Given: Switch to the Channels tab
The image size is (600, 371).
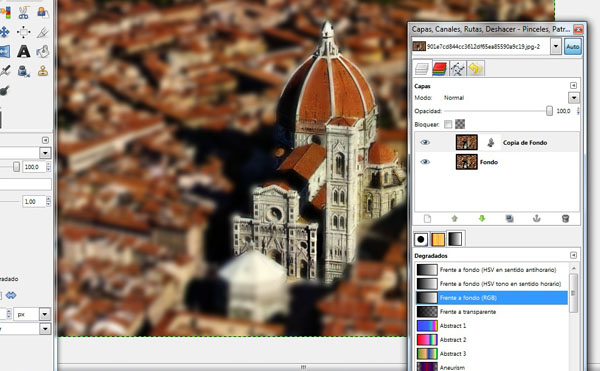Looking at the screenshot, I should click(x=439, y=69).
